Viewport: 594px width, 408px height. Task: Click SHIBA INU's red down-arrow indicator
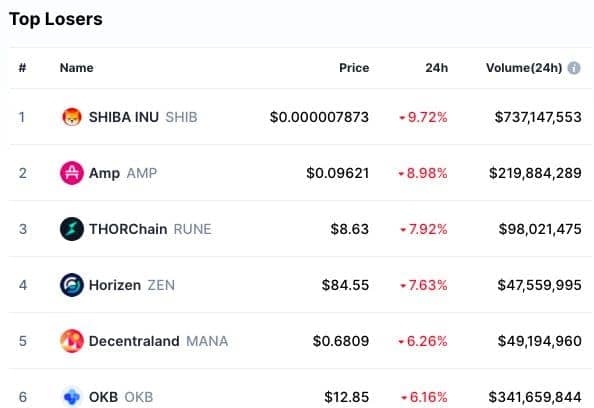[x=402, y=118]
